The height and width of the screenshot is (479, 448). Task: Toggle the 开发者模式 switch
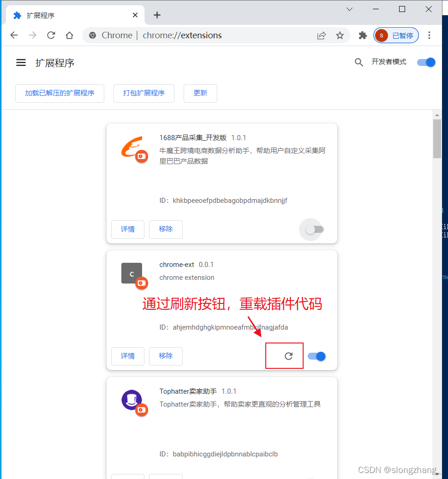[425, 62]
